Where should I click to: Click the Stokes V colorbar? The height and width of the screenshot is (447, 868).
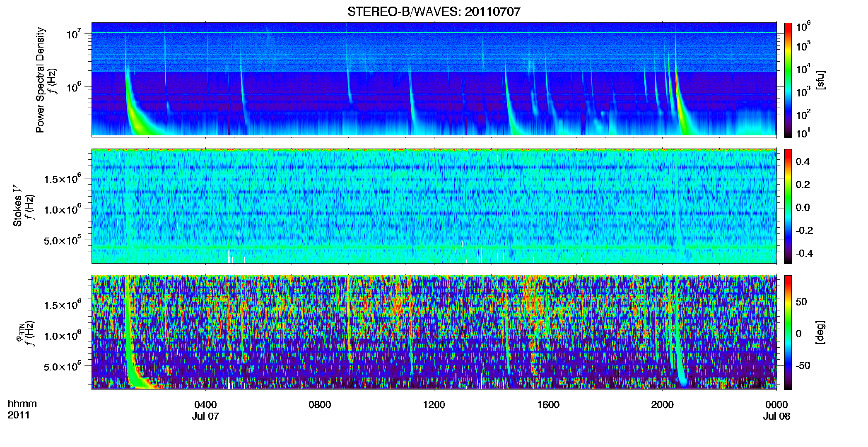[788, 206]
